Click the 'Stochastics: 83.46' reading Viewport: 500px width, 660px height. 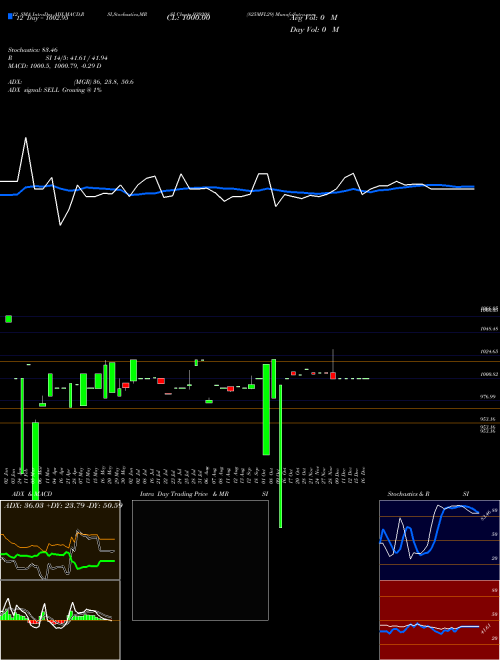point(32,50)
